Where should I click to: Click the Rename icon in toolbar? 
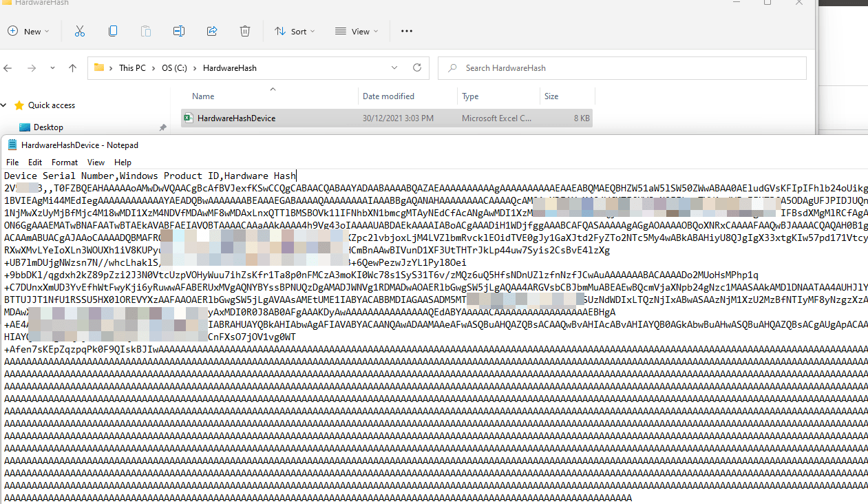tap(179, 31)
